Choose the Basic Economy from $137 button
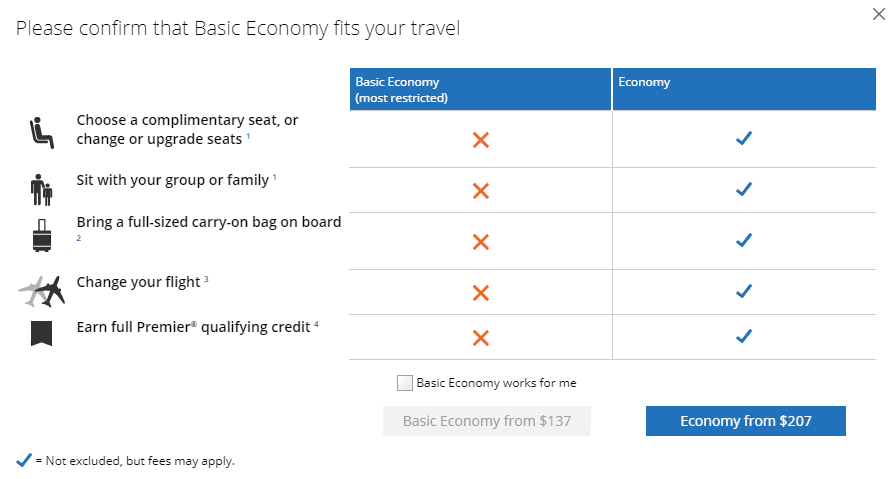The image size is (895, 479). [x=486, y=421]
